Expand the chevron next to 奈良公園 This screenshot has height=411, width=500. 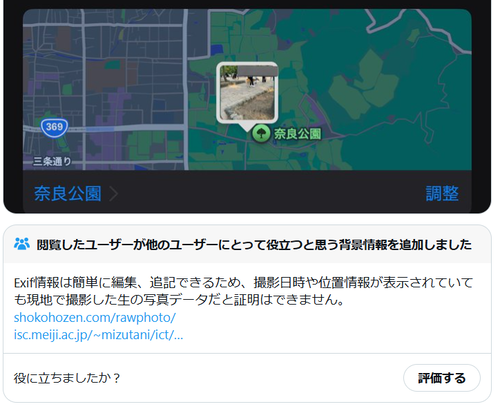point(114,194)
